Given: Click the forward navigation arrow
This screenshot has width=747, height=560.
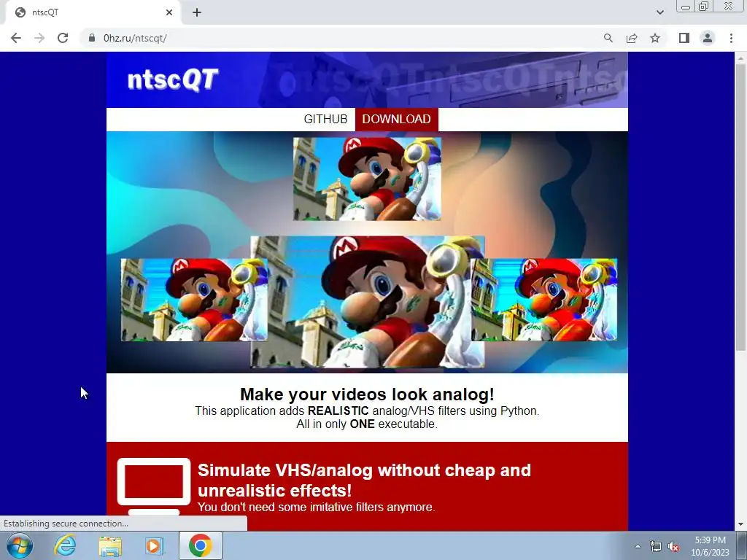Looking at the screenshot, I should (x=39, y=38).
